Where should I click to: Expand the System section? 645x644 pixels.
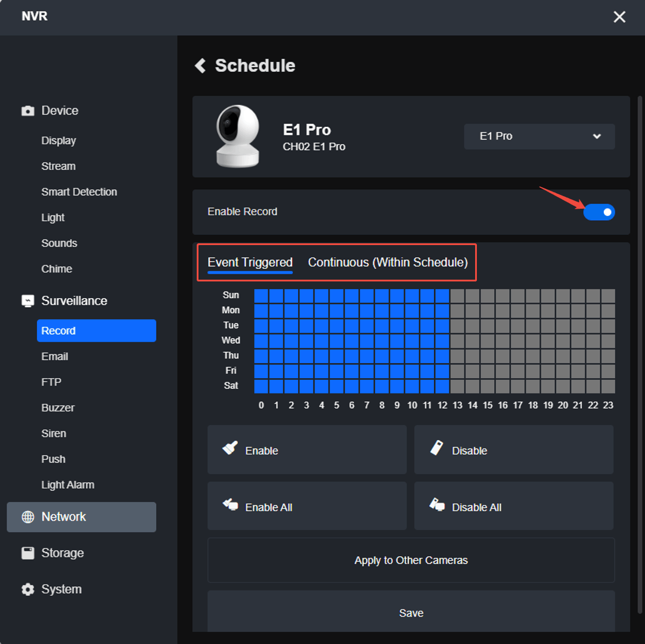[61, 589]
